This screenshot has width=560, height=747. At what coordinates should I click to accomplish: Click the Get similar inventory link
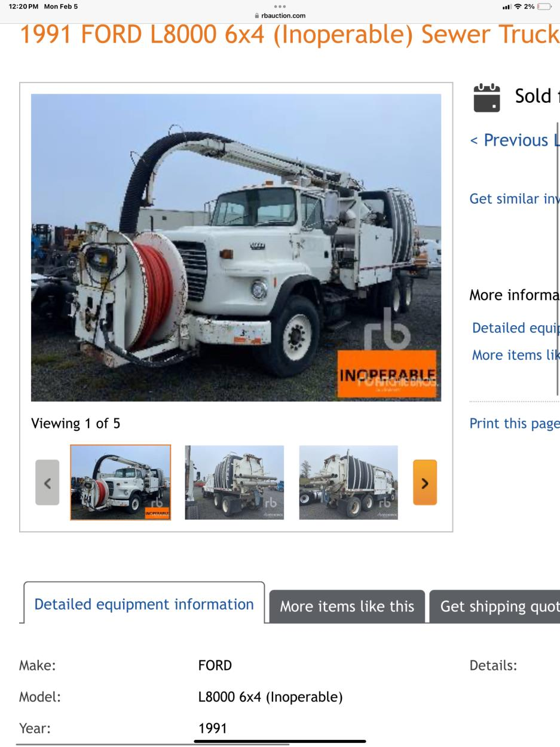(x=515, y=198)
